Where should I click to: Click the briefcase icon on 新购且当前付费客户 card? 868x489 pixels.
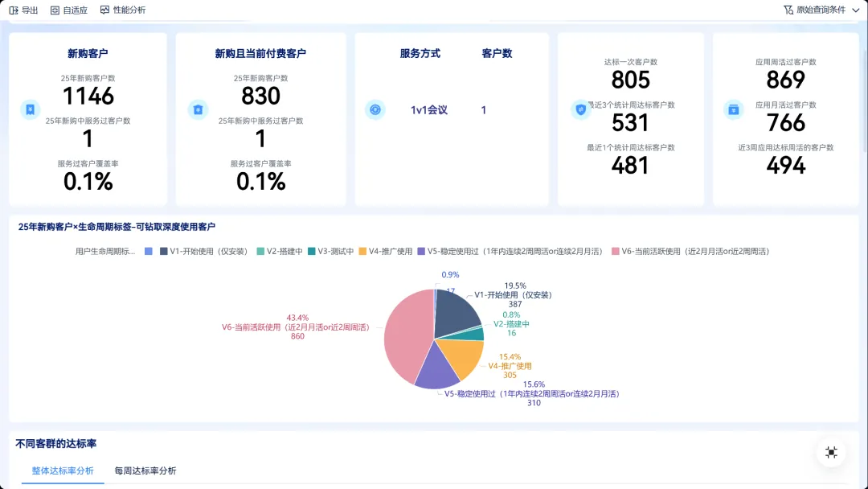point(198,109)
